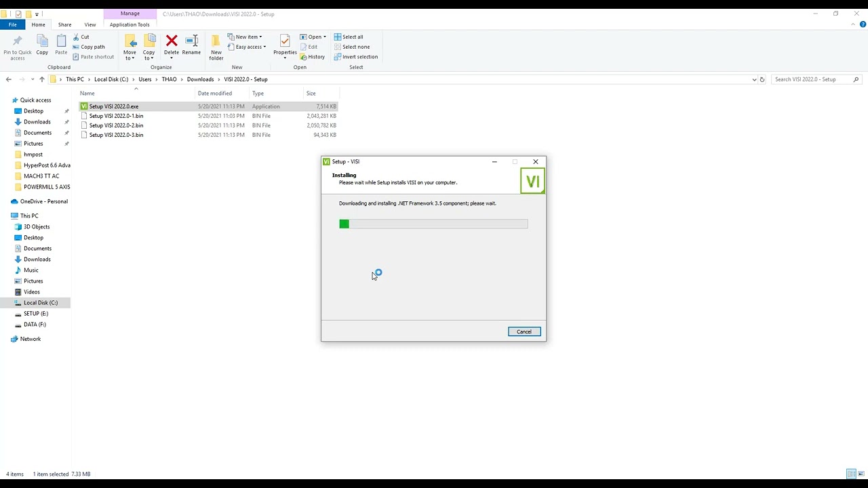Open Desktop under Quick access
The image size is (868, 488).
33,111
